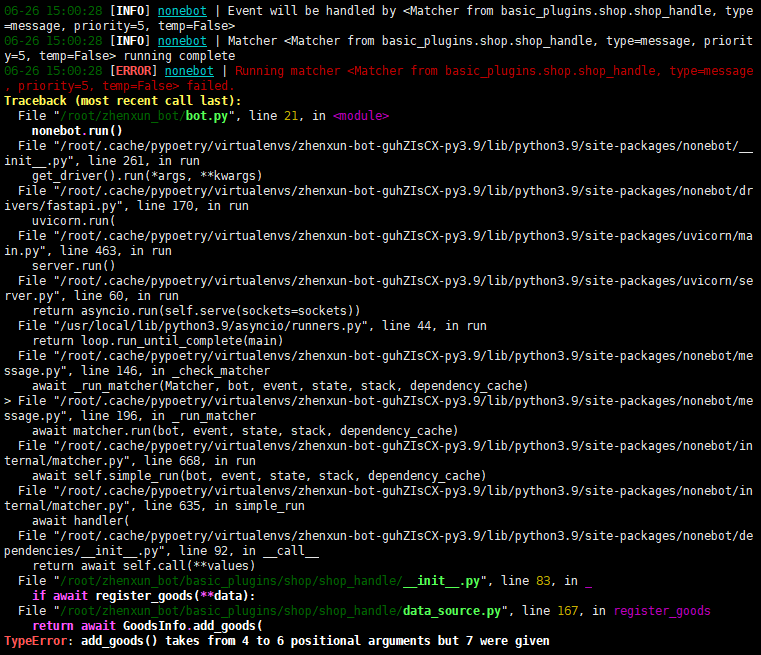The height and width of the screenshot is (655, 761).
Task: Click the asyncio/runners.py file path line
Action: point(252,326)
